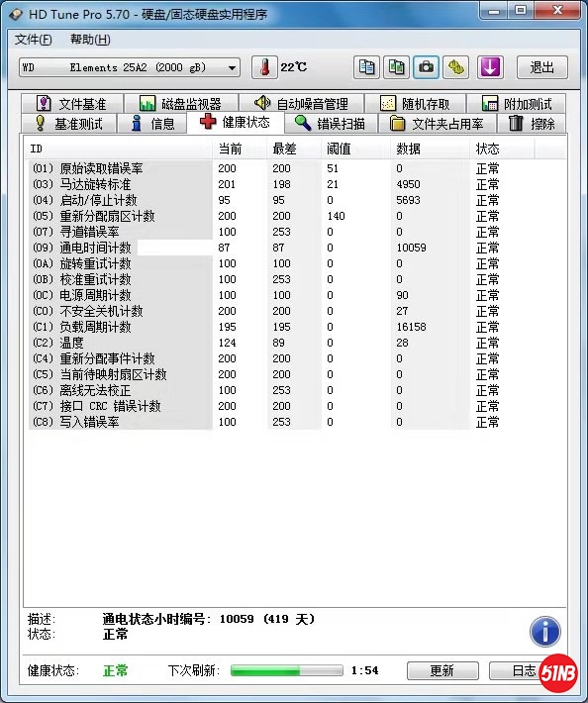Open the 帮助(H) menu
The image size is (588, 703).
pos(90,40)
